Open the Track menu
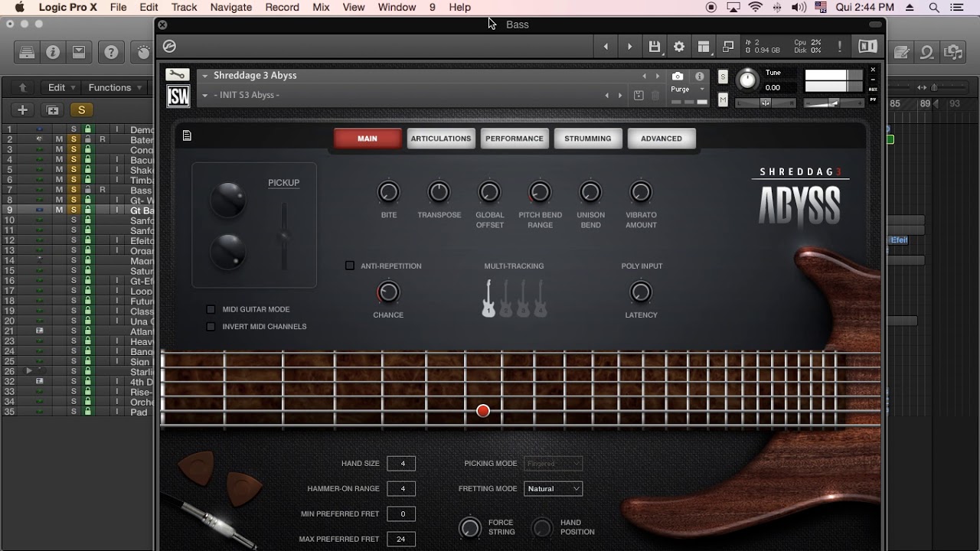The height and width of the screenshot is (551, 980). click(x=184, y=8)
